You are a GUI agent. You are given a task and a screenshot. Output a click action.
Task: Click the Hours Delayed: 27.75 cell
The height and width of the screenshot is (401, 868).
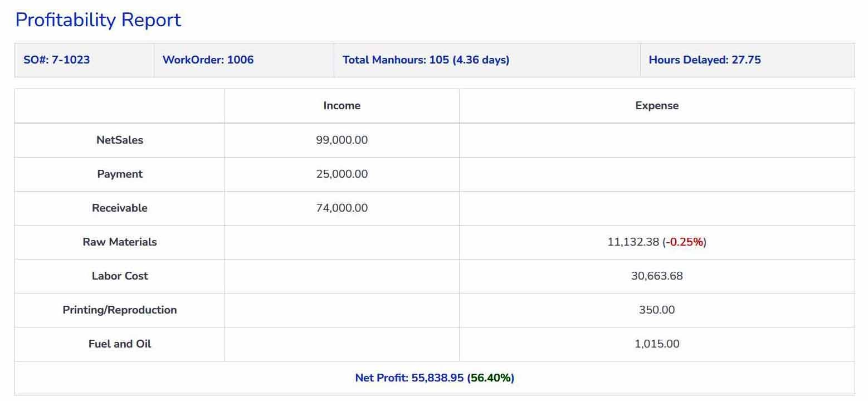[704, 60]
